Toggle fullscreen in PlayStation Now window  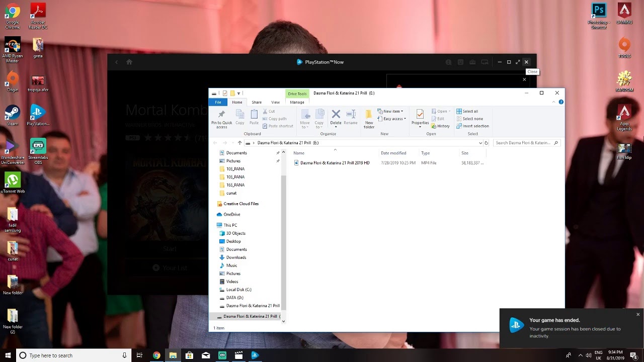pyautogui.click(x=518, y=62)
